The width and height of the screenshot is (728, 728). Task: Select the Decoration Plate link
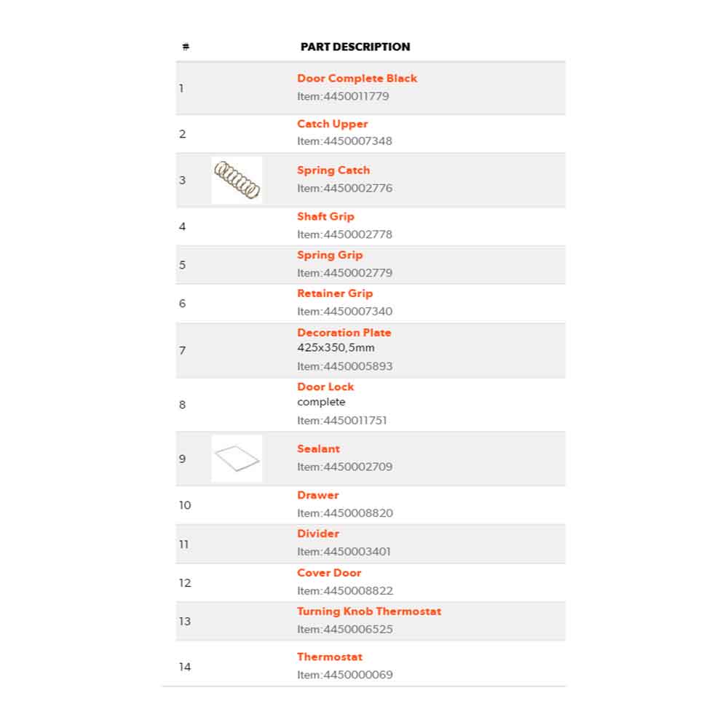point(344,333)
